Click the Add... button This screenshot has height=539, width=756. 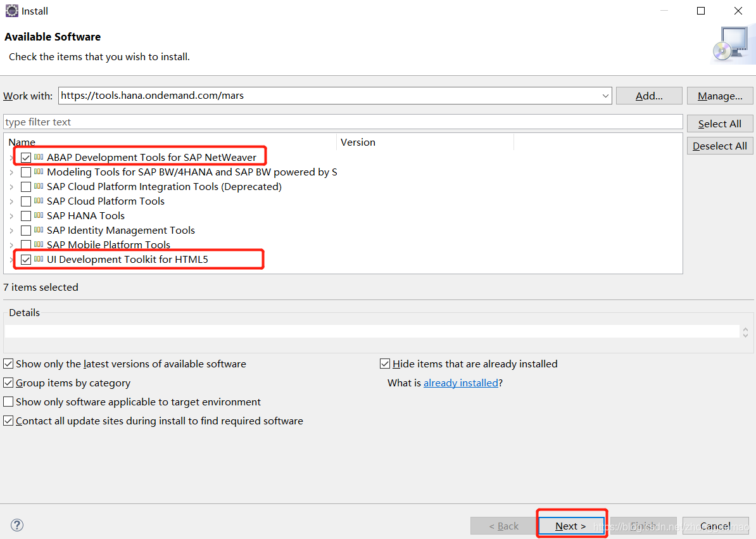pos(649,96)
